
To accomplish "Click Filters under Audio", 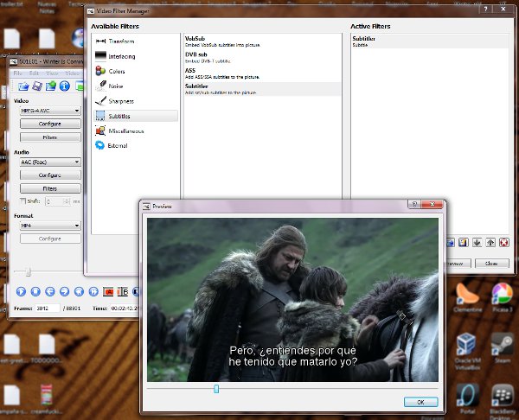I will [x=50, y=188].
